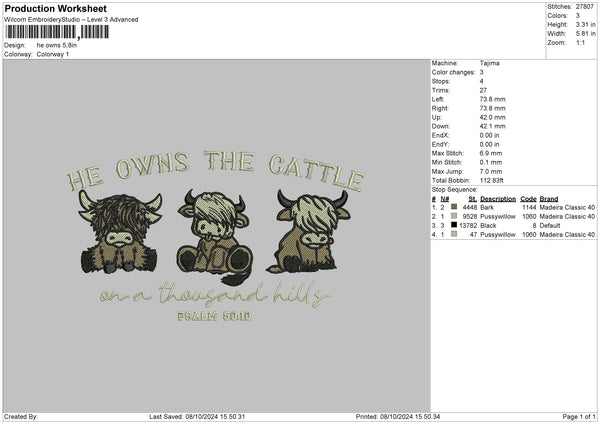This screenshot has width=600, height=424.
Task: Click the Black color swatch in stop sequence
Action: (454, 225)
